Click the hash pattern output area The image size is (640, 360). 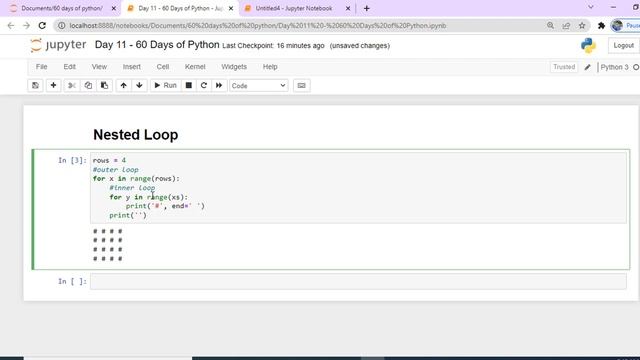108,245
